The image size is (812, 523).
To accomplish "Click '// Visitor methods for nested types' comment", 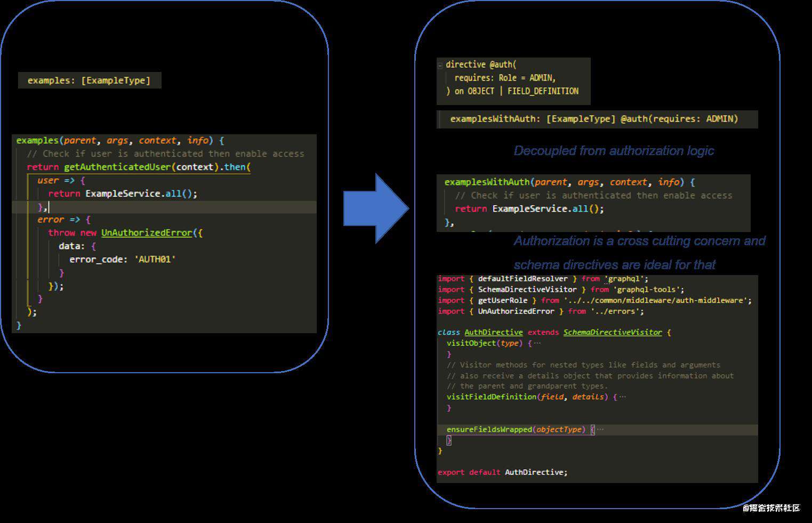I will pyautogui.click(x=583, y=365).
